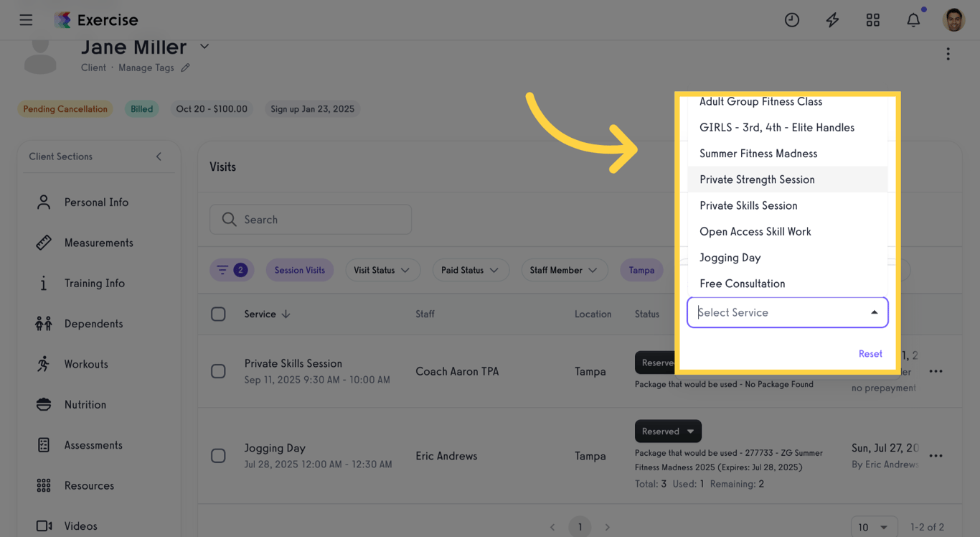
Task: Open Reserved status dropdown for Jogging Day
Action: click(668, 431)
